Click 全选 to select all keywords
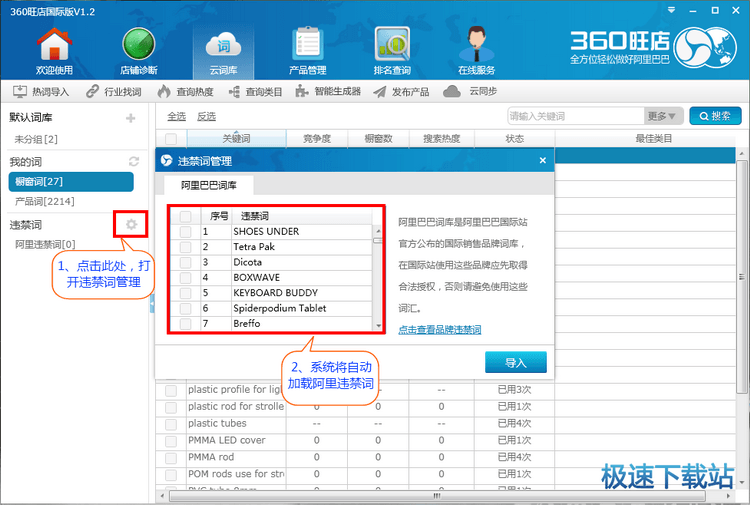This screenshot has height=505, width=750. [176, 116]
